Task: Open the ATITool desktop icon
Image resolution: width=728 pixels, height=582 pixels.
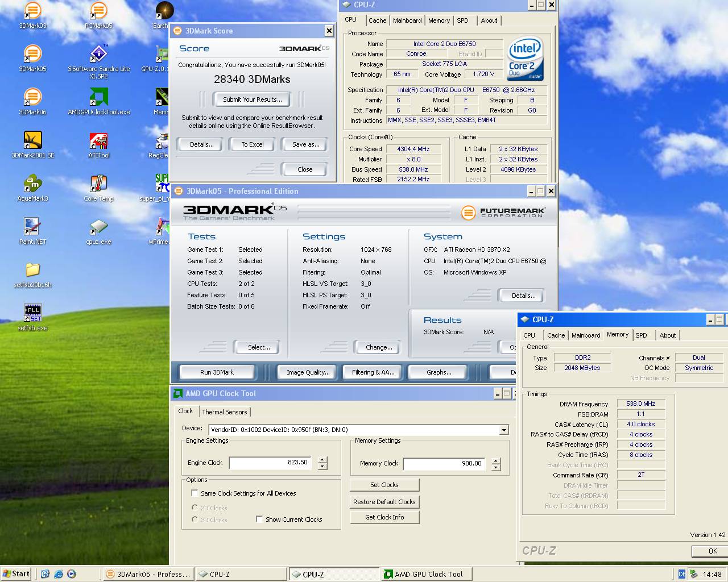Action: tap(98, 144)
